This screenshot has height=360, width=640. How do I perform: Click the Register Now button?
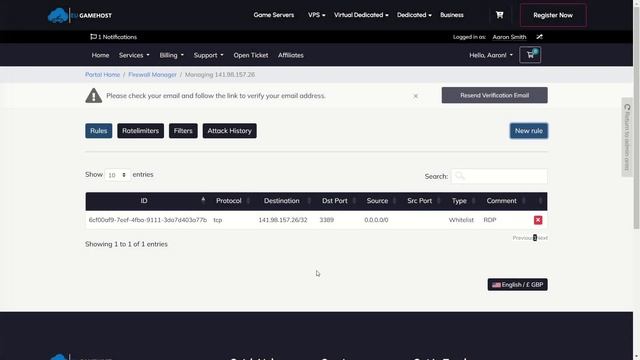[553, 16]
